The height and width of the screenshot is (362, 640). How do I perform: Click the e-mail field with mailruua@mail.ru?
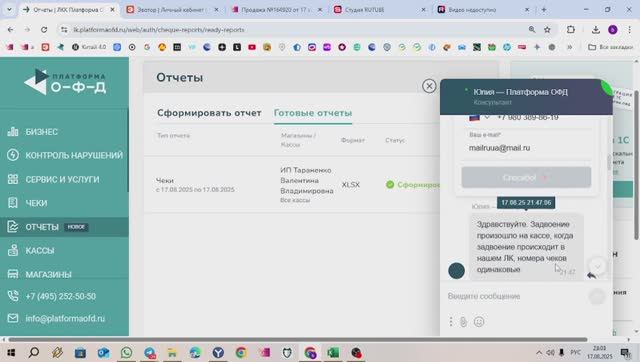point(526,148)
